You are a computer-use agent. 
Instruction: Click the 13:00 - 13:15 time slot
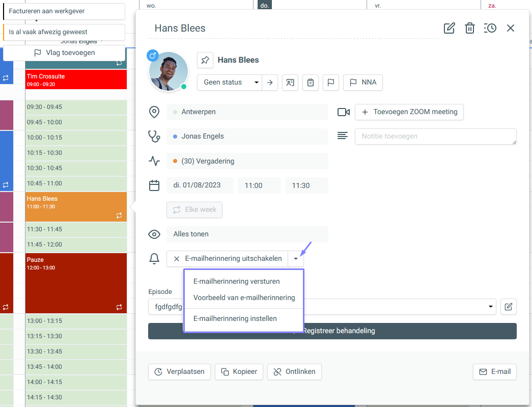[x=76, y=321]
